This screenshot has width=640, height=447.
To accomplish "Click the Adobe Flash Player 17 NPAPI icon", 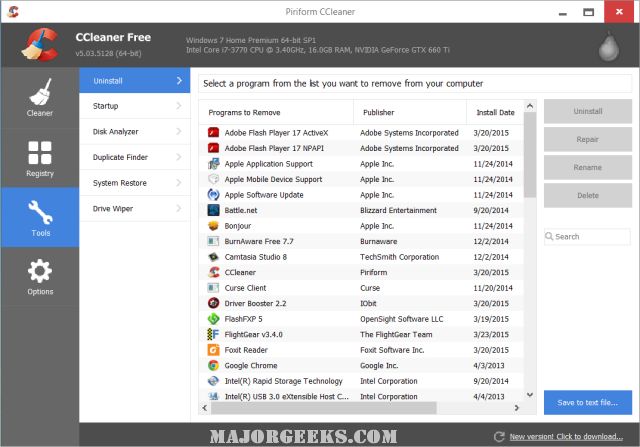I will point(213,148).
